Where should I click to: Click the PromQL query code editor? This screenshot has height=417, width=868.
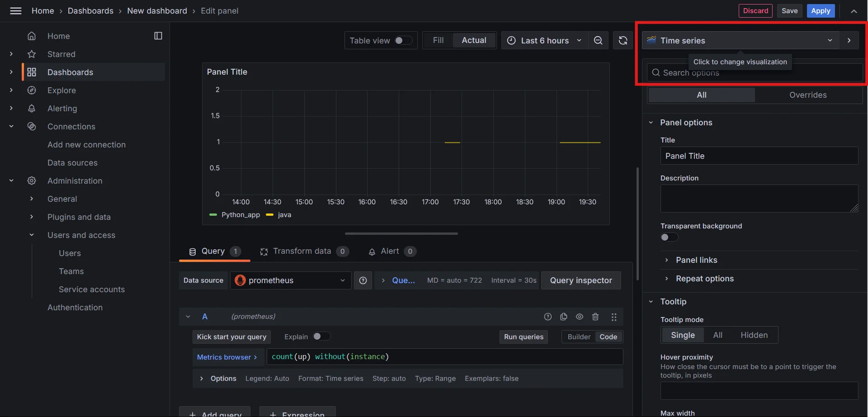445,357
